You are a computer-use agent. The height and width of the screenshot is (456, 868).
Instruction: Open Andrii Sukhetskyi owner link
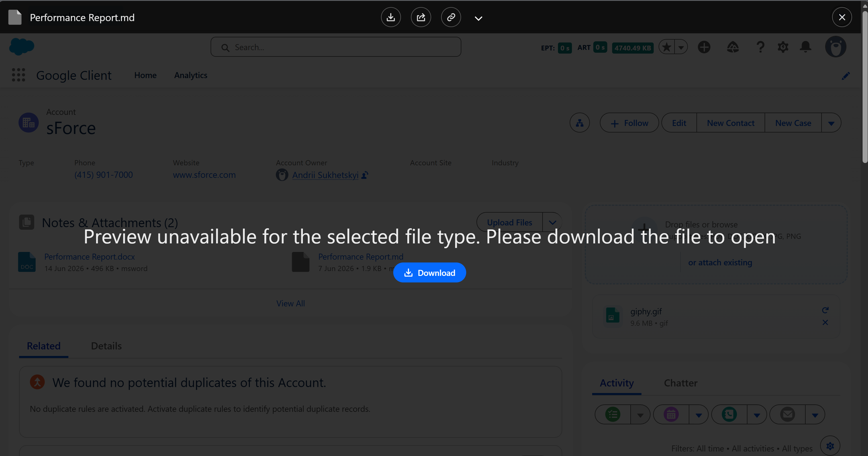[325, 175]
